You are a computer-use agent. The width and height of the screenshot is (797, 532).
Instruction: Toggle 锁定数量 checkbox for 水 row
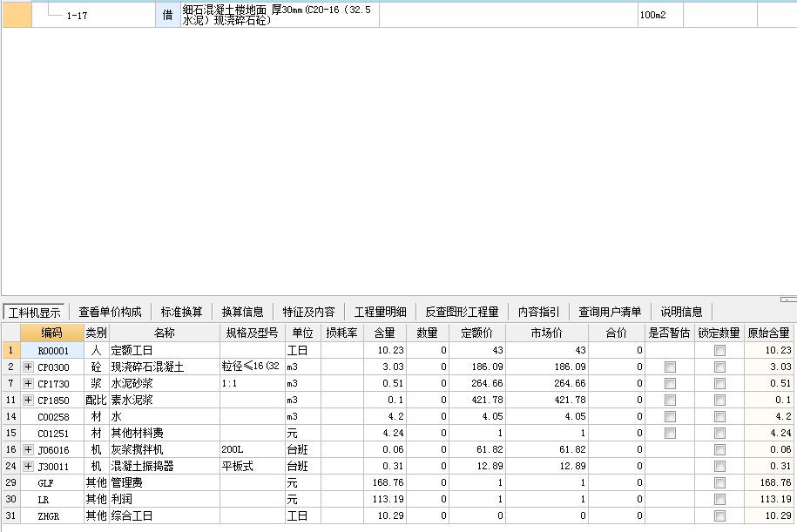point(719,417)
